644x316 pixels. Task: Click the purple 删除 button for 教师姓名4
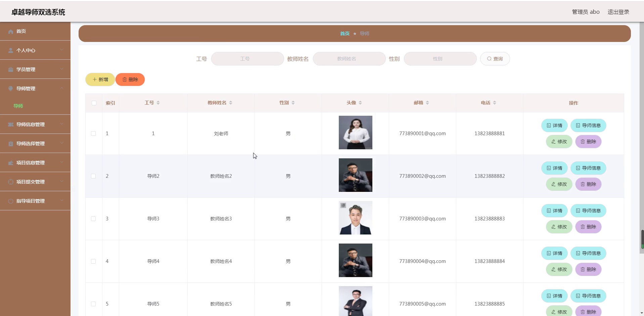588,269
